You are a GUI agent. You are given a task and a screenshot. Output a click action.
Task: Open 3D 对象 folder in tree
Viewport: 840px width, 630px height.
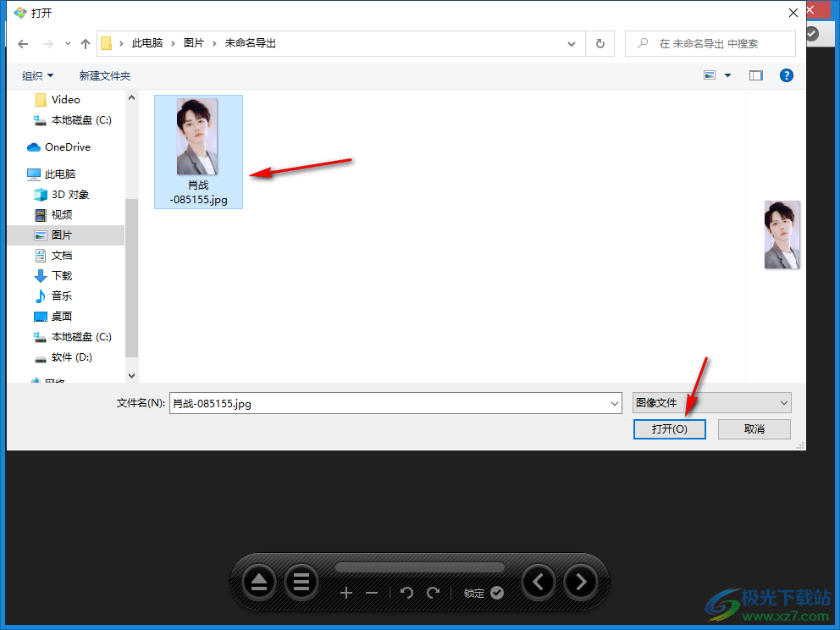[x=62, y=195]
